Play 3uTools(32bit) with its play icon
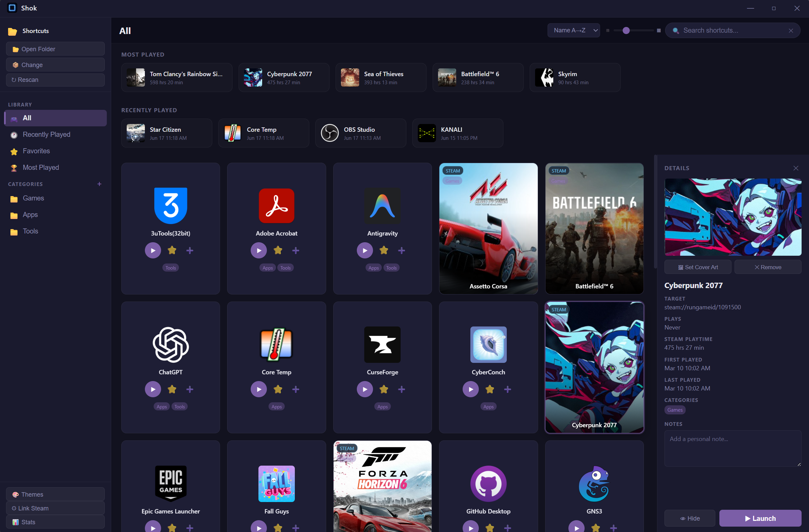Screen dimensions: 809x532 pyautogui.click(x=153, y=251)
